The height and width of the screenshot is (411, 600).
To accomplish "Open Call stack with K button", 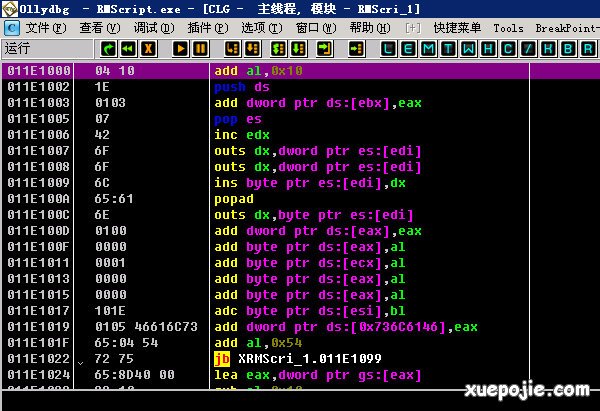I will (x=548, y=49).
